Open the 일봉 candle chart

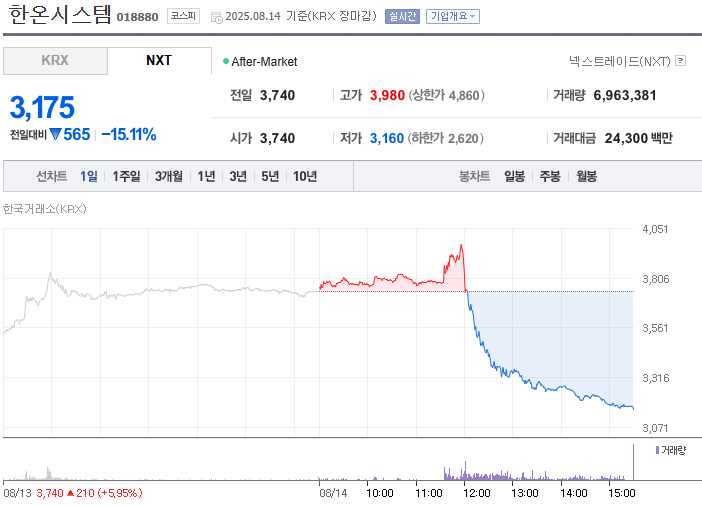tap(514, 176)
